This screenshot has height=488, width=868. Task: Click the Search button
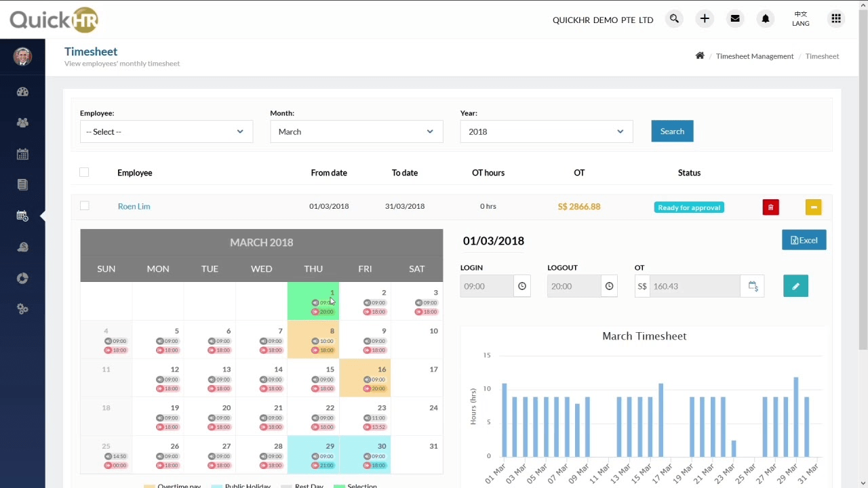[x=672, y=131]
